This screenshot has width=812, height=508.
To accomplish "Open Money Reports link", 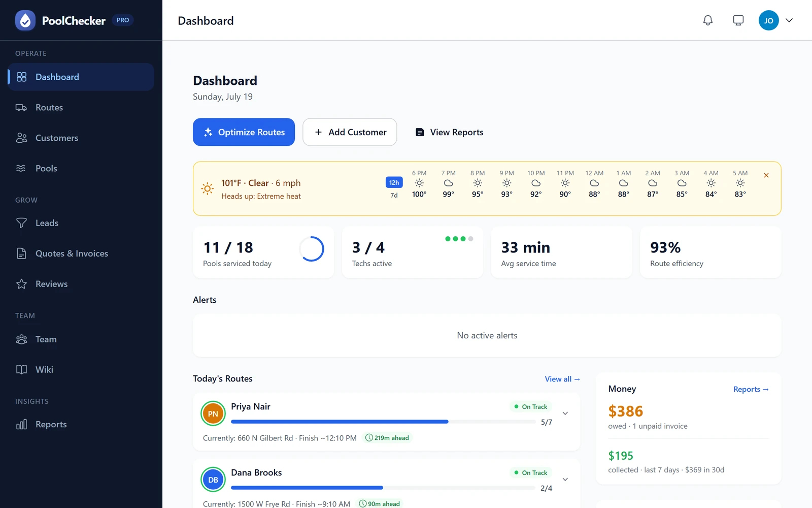I will pyautogui.click(x=751, y=389).
